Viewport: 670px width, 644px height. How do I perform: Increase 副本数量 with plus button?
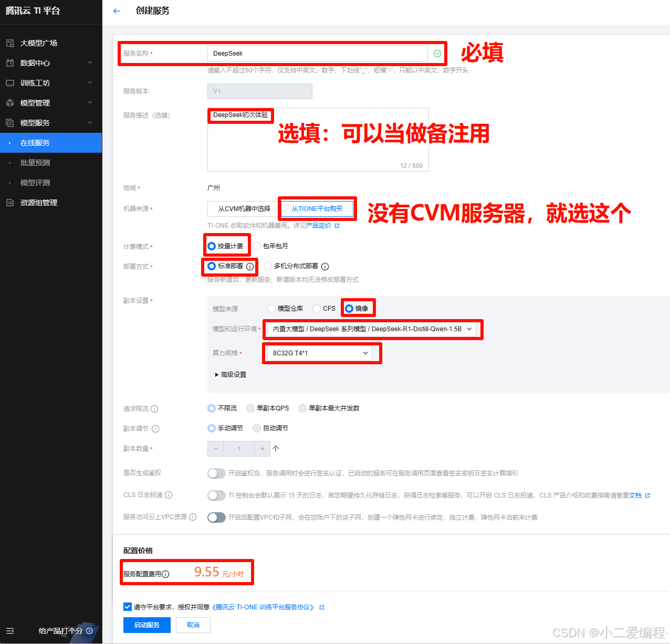point(263,449)
